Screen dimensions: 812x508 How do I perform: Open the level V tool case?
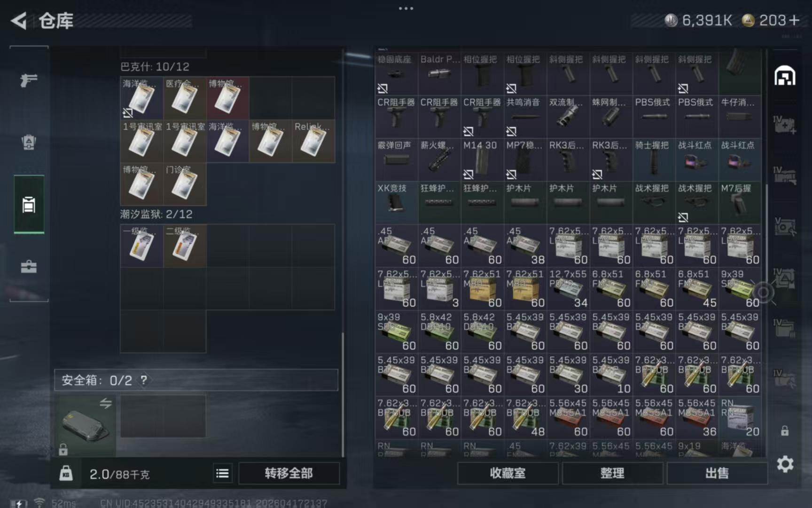click(785, 227)
